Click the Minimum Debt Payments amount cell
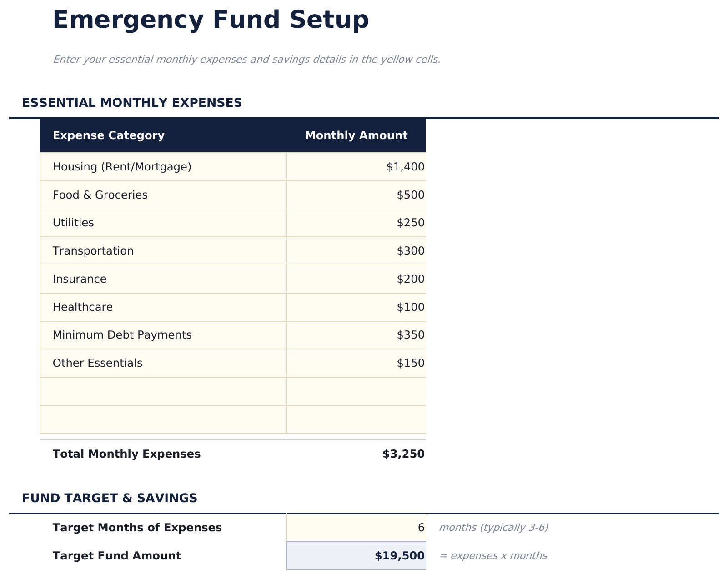Screen dimensions: 728x579 coord(356,335)
